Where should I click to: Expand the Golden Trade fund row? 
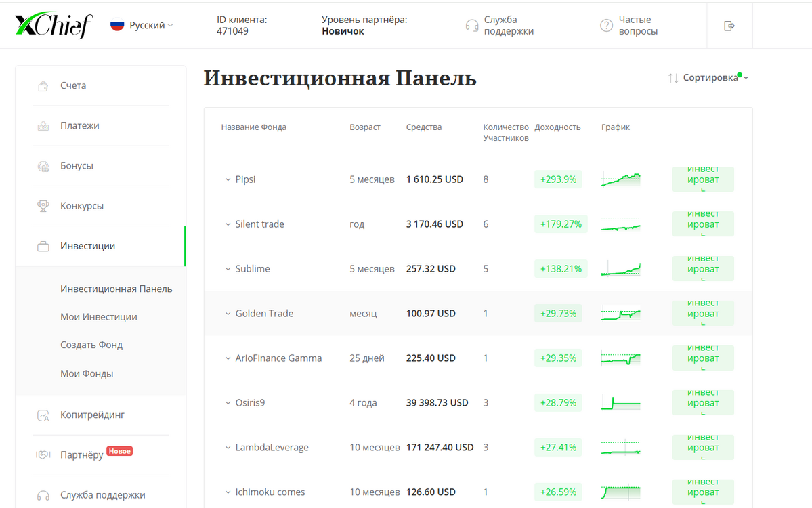(x=228, y=314)
